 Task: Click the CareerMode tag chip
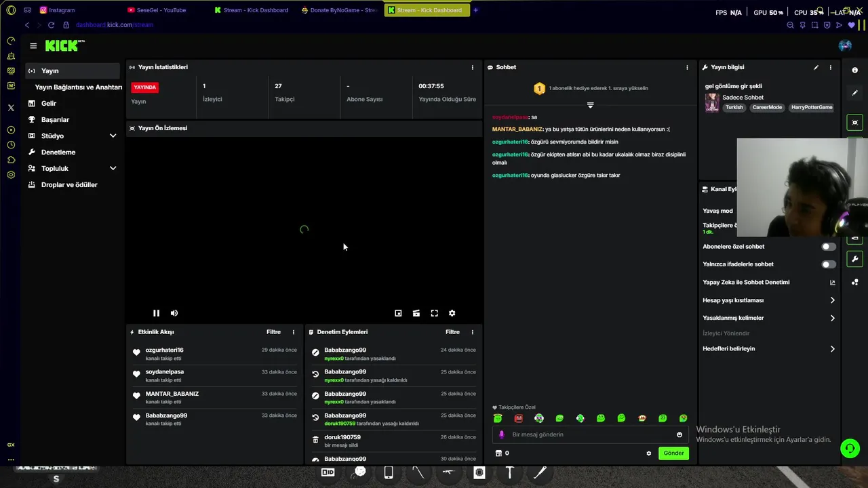(x=767, y=107)
